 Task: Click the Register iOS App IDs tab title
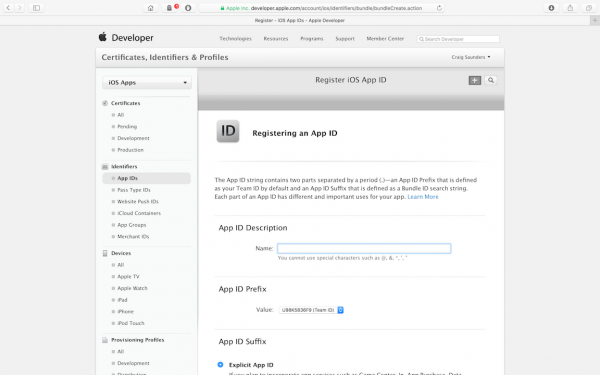(300, 21)
